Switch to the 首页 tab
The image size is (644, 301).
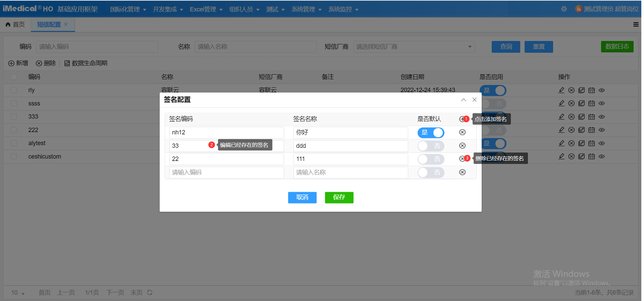point(15,25)
